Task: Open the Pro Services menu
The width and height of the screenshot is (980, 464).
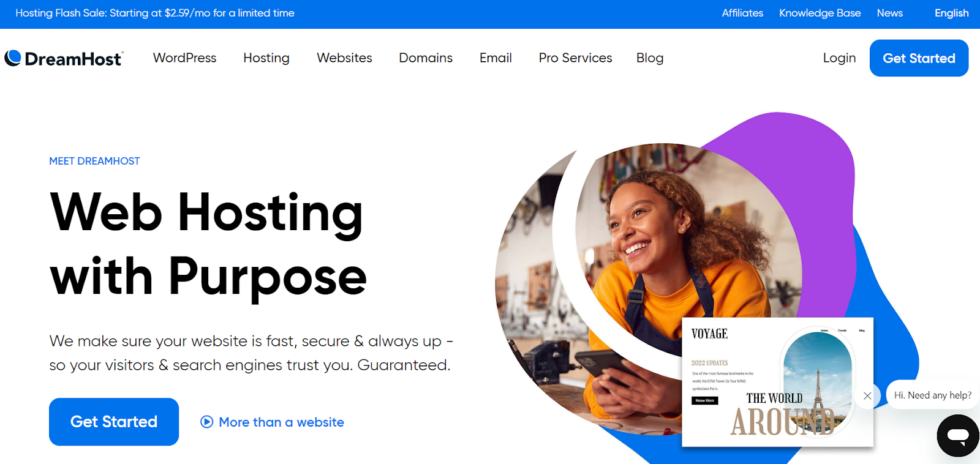Action: pyautogui.click(x=575, y=58)
